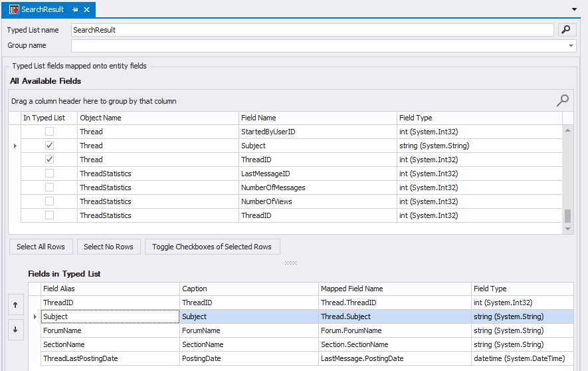Sort by Object Name column header

(x=158, y=118)
